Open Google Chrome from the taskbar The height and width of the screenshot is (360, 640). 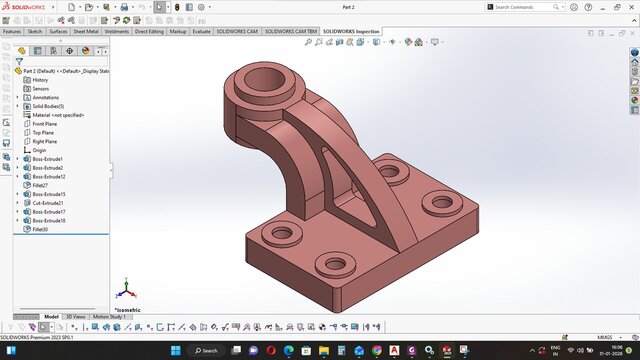click(377, 351)
